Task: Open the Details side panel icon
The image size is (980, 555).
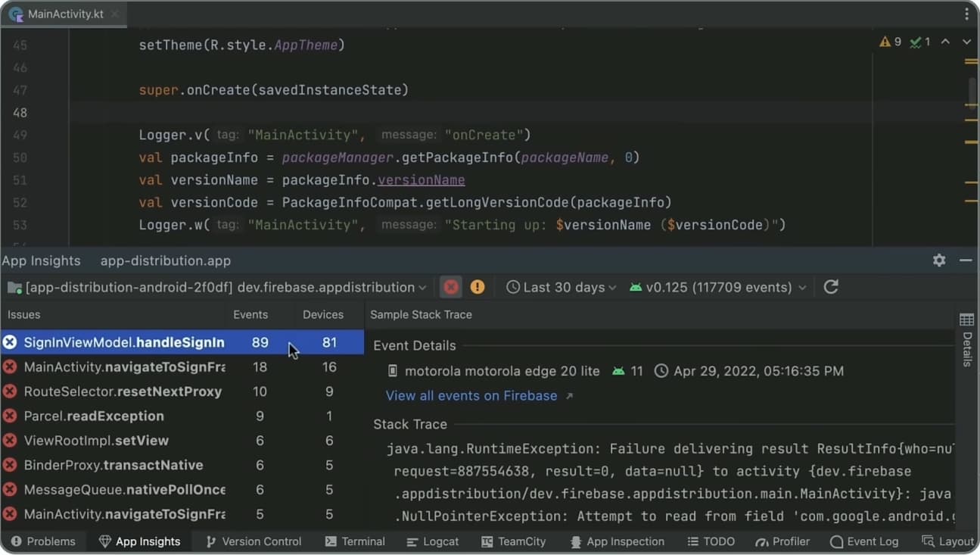Action: (x=966, y=320)
